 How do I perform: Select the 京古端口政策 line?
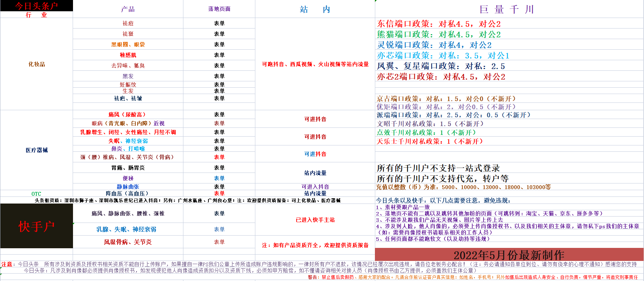pyautogui.click(x=446, y=99)
